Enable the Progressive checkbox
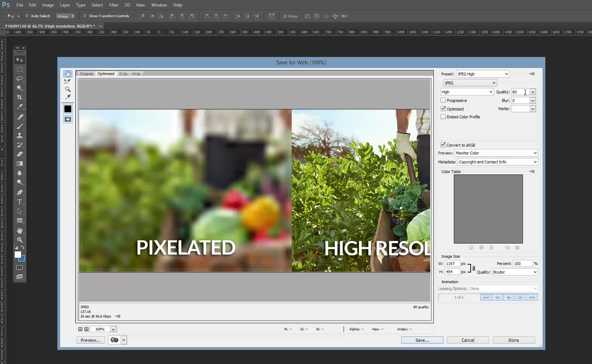This screenshot has width=592, height=364. click(x=443, y=100)
